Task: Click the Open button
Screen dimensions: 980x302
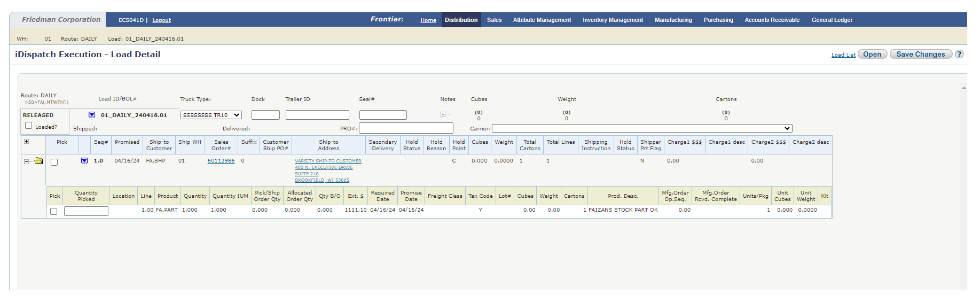Action: pos(872,54)
